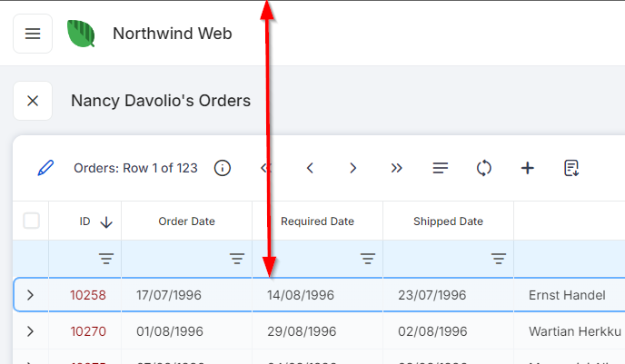625x364 pixels.
Task: Open the grid lines menu icon
Action: pos(441,168)
